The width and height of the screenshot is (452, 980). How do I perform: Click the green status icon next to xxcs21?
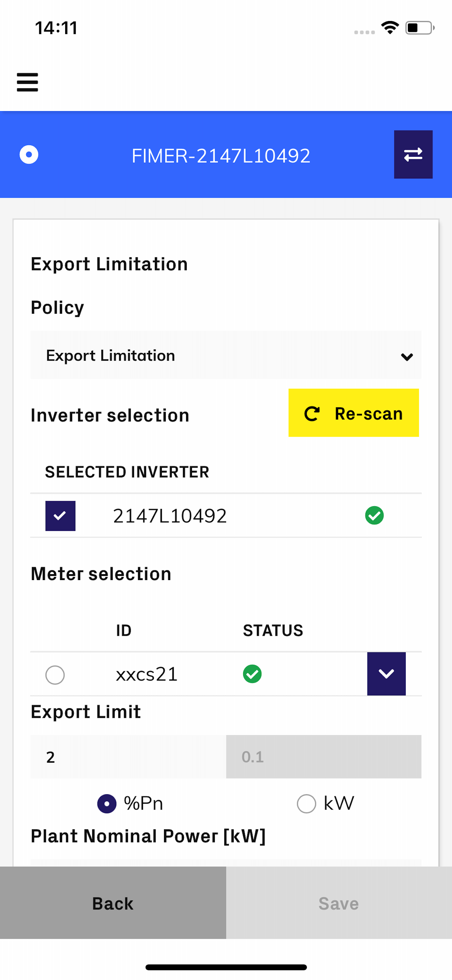tap(252, 674)
